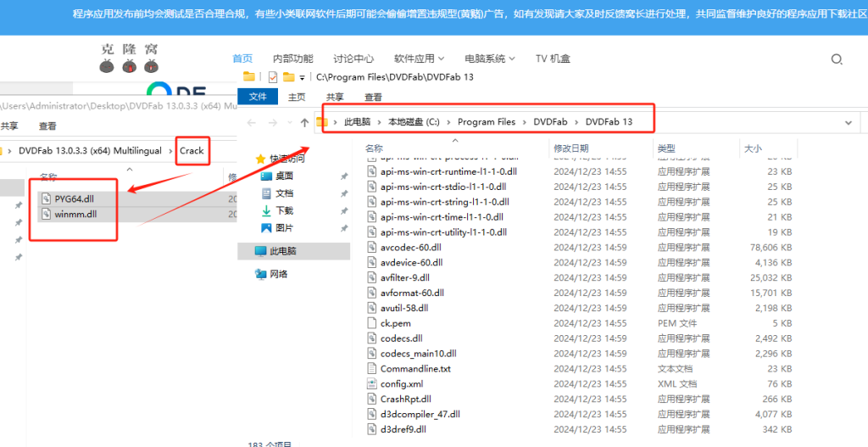Select api-ms-win-crt-runtime-l1-1-0.dll file icon
The height and width of the screenshot is (447, 868).
click(x=372, y=171)
